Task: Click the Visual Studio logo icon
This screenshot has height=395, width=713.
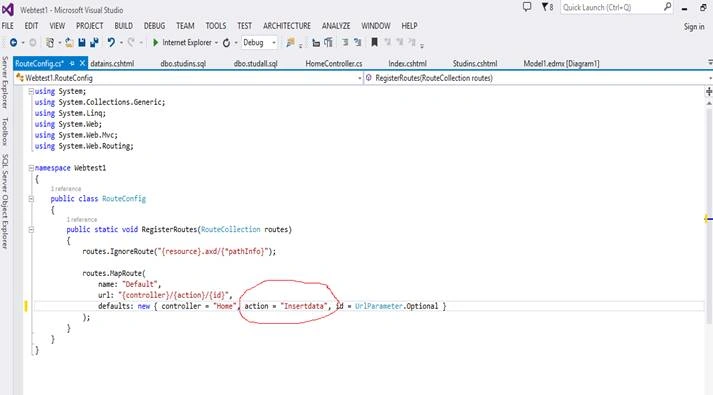Action: click(x=8, y=9)
